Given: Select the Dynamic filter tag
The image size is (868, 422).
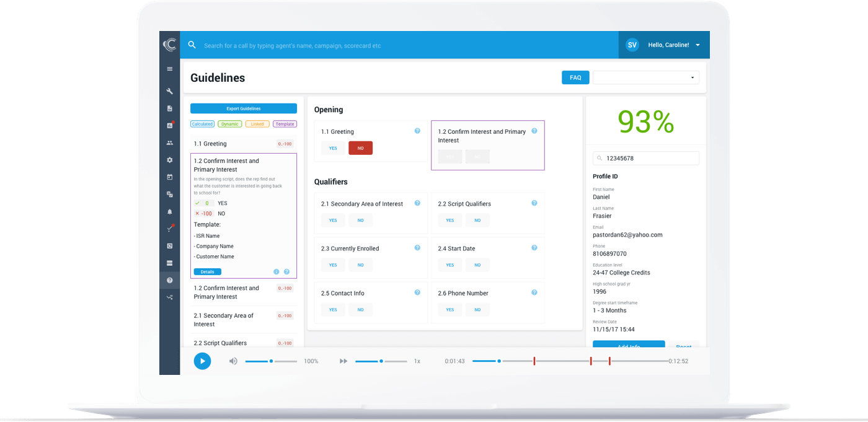Looking at the screenshot, I should pos(229,124).
